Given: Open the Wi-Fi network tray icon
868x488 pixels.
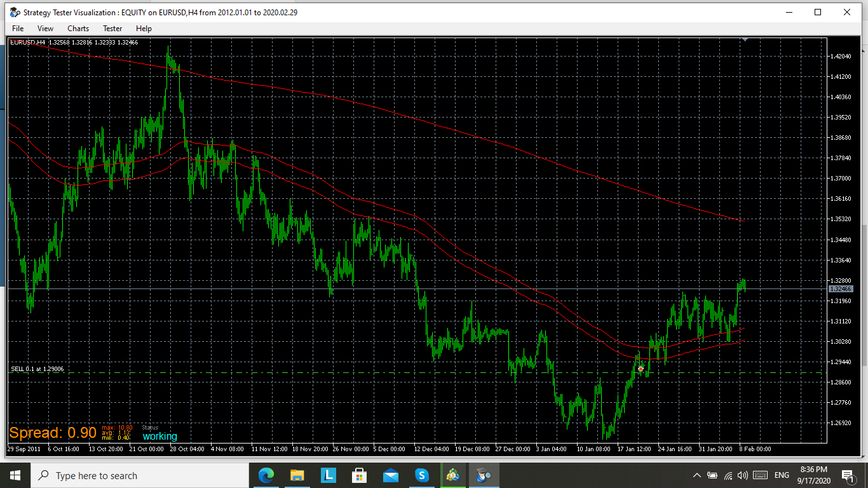Looking at the screenshot, I should coord(728,475).
